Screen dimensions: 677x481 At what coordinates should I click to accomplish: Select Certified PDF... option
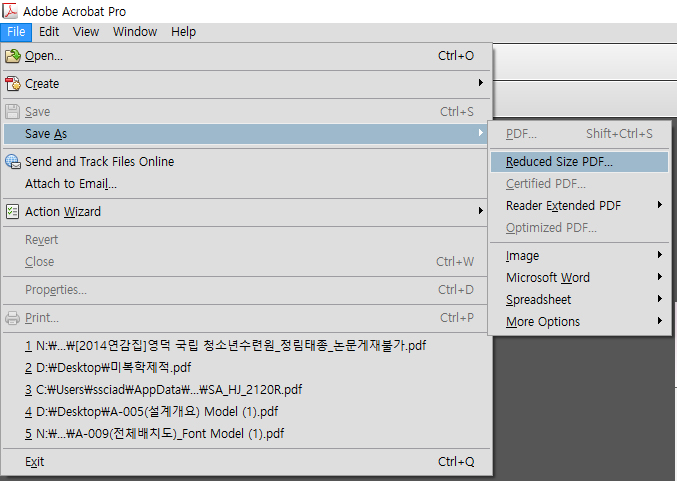click(x=579, y=184)
